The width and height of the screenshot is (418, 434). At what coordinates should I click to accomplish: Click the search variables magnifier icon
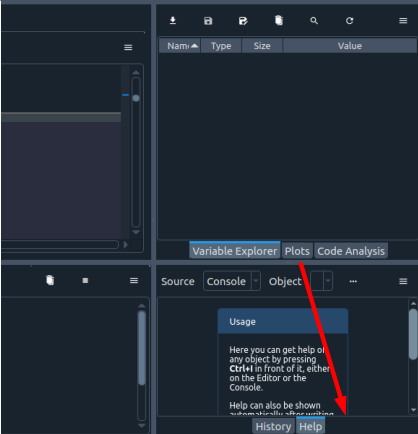pos(314,21)
